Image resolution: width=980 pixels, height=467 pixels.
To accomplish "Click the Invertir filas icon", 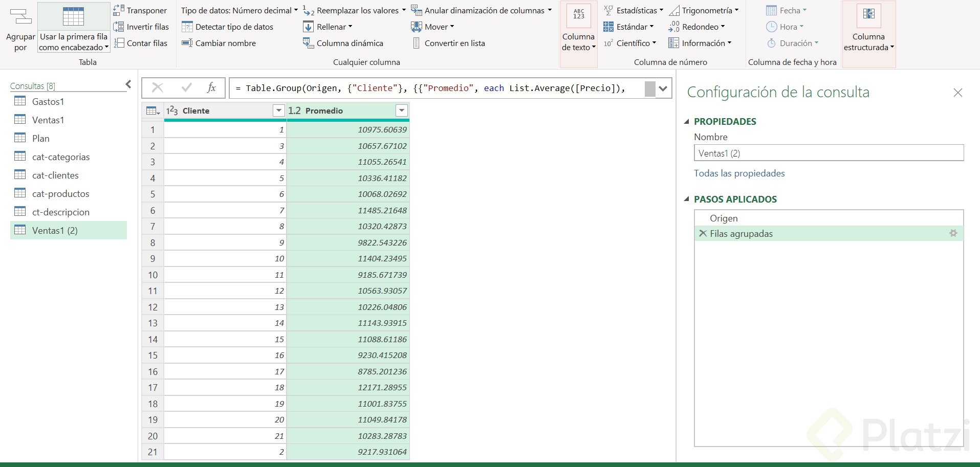I will [119, 27].
